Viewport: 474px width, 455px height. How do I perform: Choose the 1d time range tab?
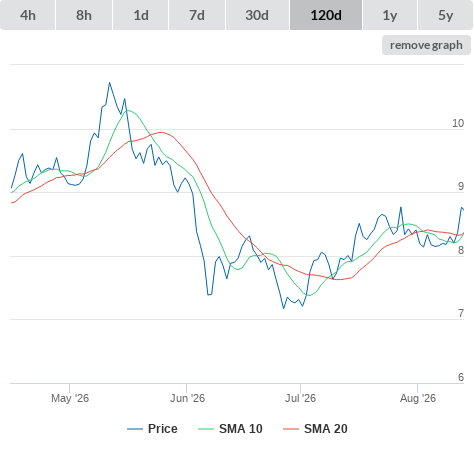(141, 15)
